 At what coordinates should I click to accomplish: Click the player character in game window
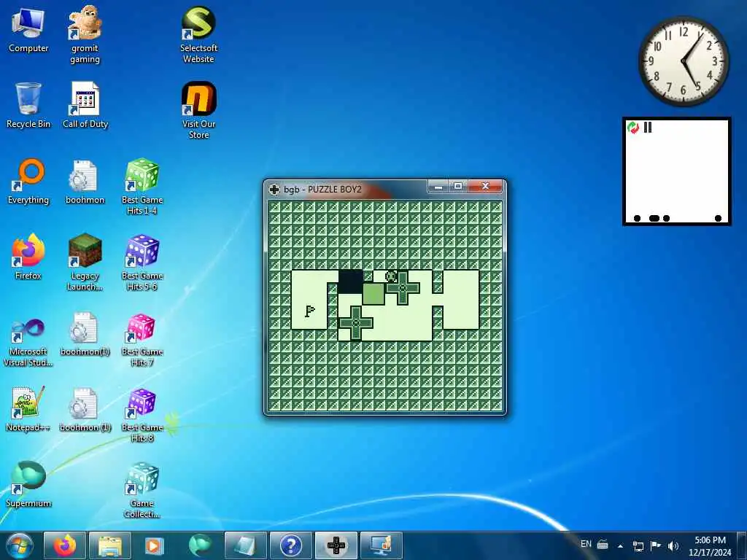tap(391, 276)
